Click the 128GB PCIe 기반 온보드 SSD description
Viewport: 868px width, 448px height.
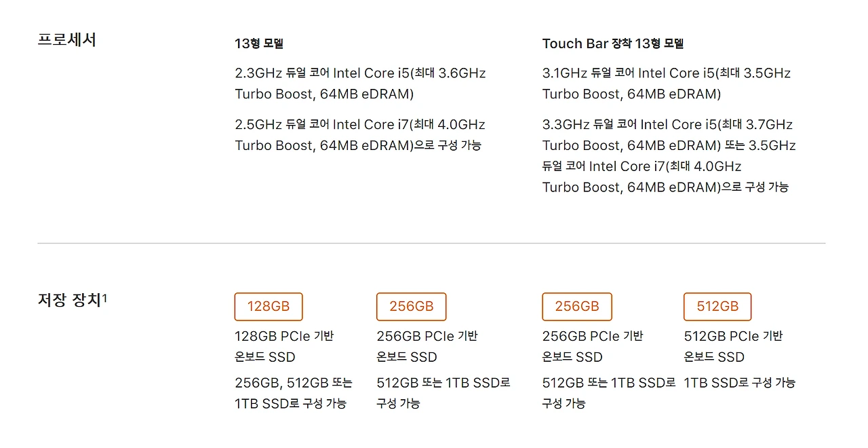[x=284, y=346]
